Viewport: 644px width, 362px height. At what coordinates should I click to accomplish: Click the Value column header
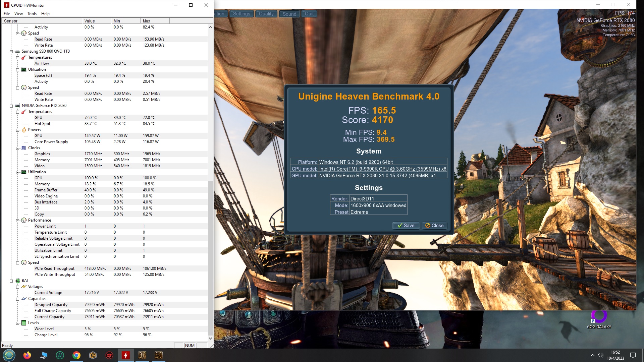pyautogui.click(x=97, y=21)
